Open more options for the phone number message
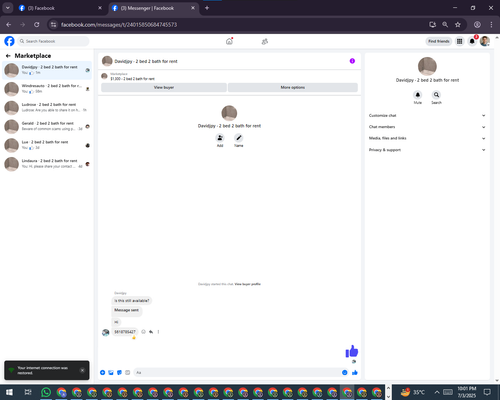Screen dimensions: 500x400 click(x=158, y=332)
